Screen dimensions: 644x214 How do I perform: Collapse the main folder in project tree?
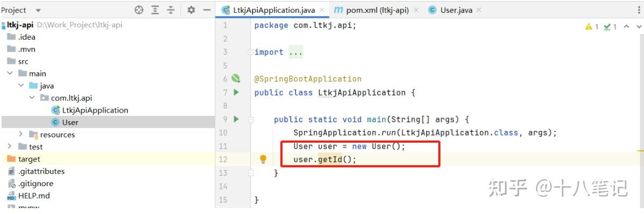[10, 73]
